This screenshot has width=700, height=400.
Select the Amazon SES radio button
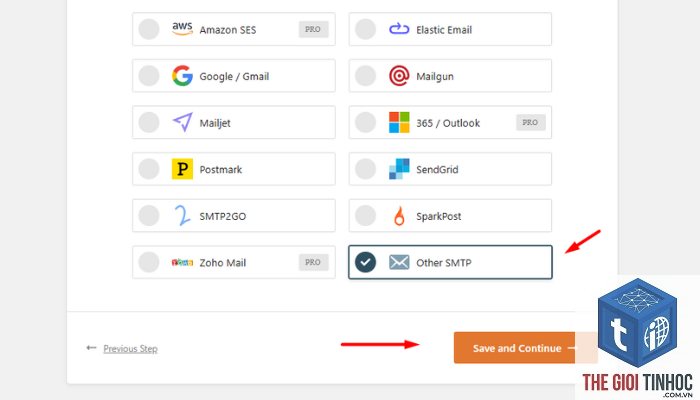tap(149, 29)
